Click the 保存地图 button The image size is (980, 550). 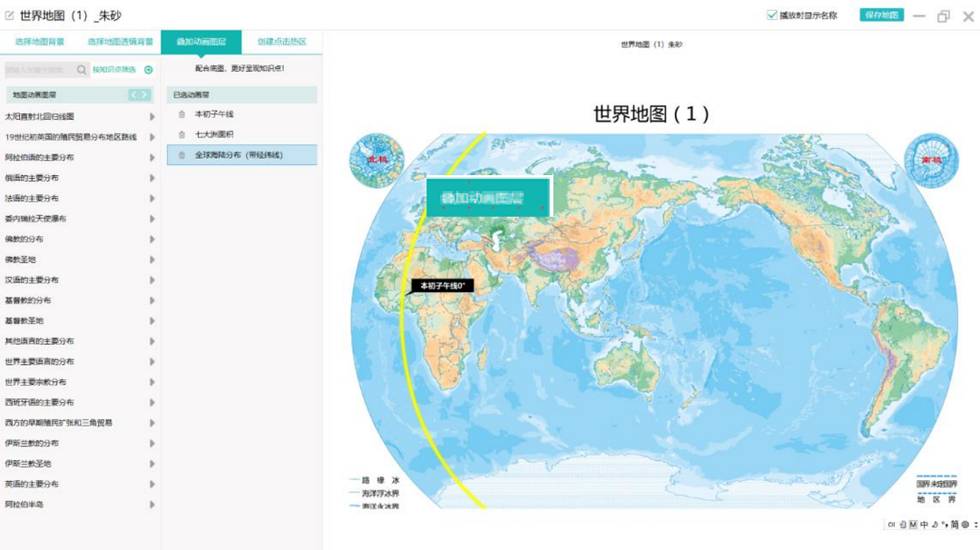point(881,15)
